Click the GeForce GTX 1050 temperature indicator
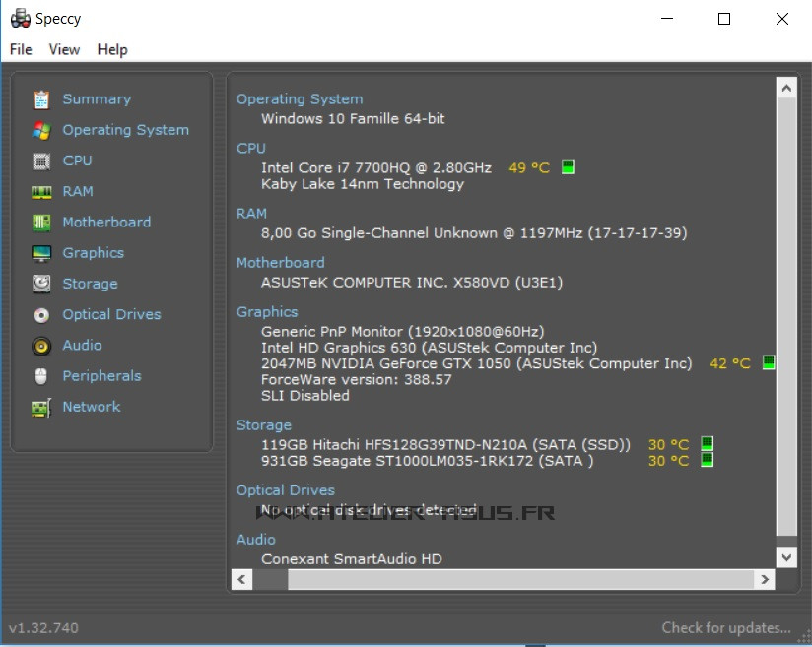Viewport: 812px width, 647px height. coord(769,363)
